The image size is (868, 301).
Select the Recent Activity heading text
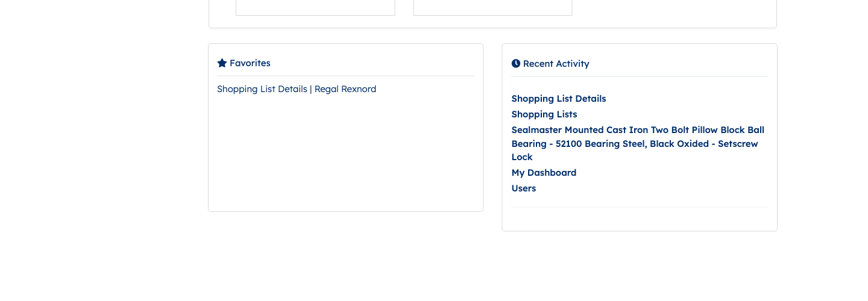[x=556, y=63]
